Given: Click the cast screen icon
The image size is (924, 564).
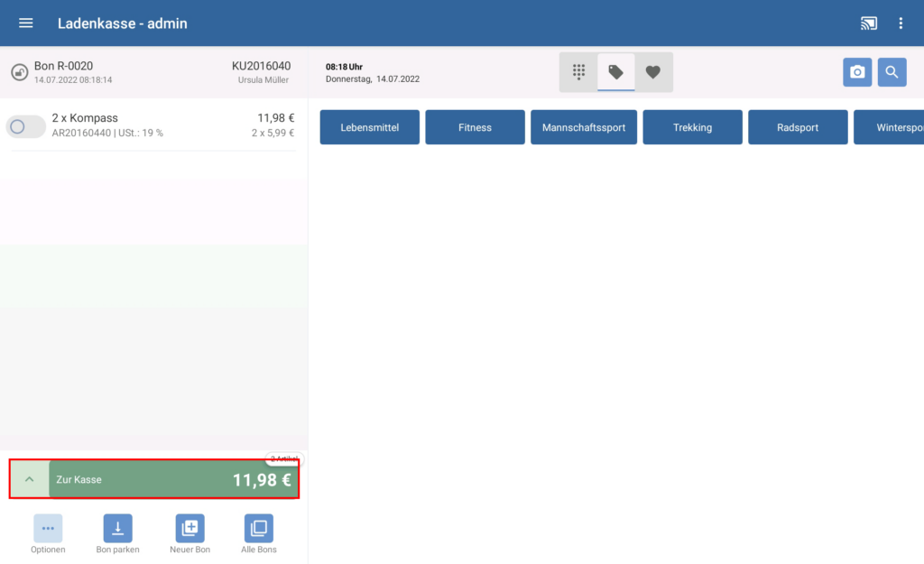Looking at the screenshot, I should (x=868, y=23).
